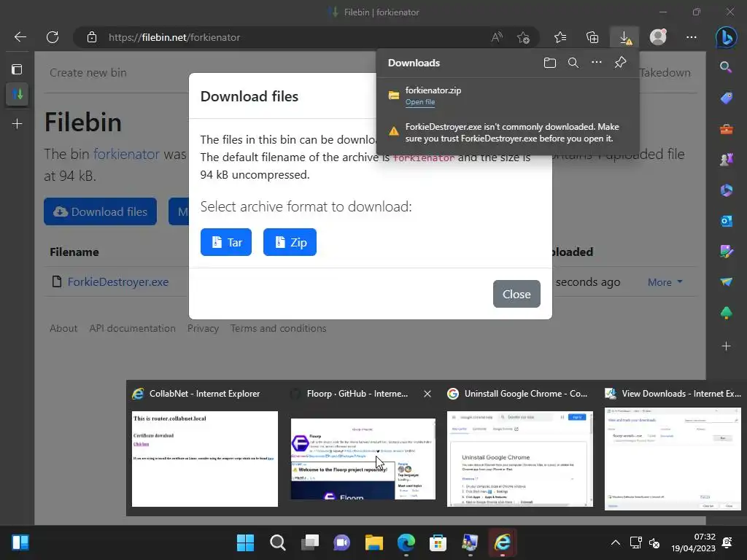747x560 pixels.
Task: Download the archive as Tar
Action: [226, 242]
